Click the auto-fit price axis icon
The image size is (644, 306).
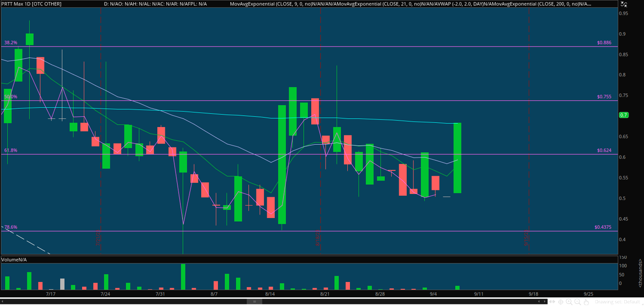pos(624,4)
